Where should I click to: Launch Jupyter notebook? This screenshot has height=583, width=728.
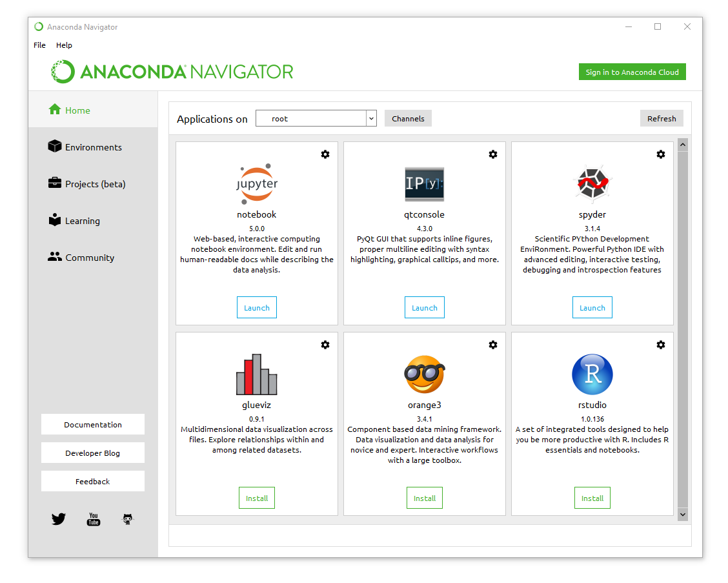[257, 307]
